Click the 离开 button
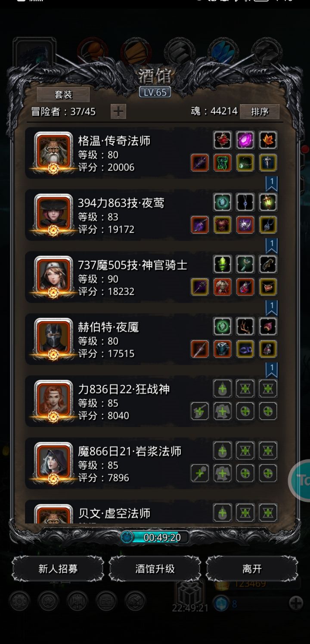The image size is (310, 644). (x=252, y=569)
